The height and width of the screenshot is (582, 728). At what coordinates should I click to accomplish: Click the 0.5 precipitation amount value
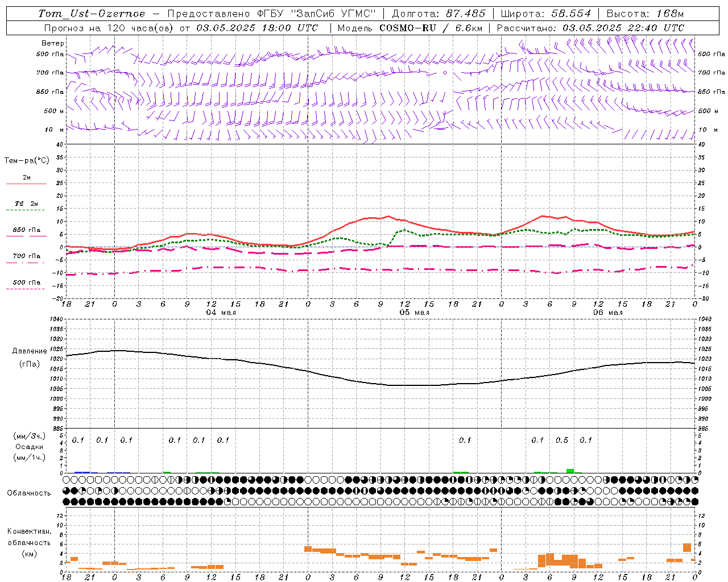[x=562, y=440]
